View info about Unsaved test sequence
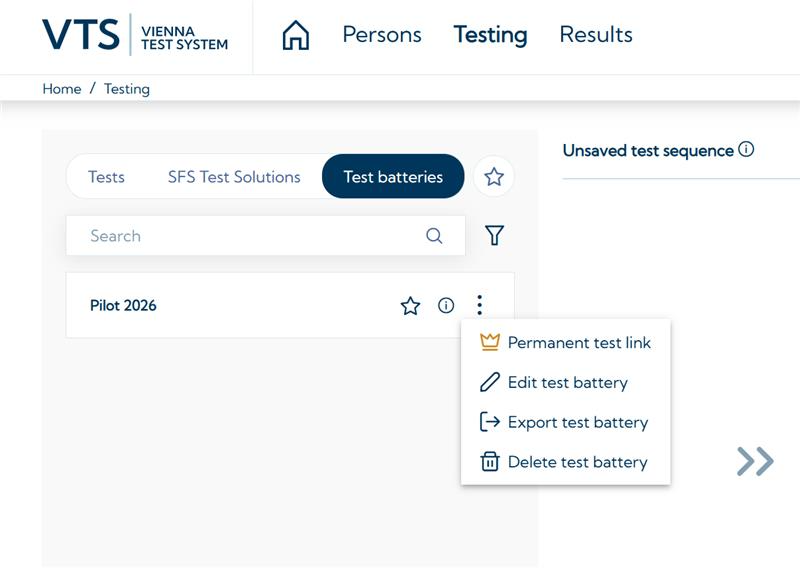 [746, 150]
